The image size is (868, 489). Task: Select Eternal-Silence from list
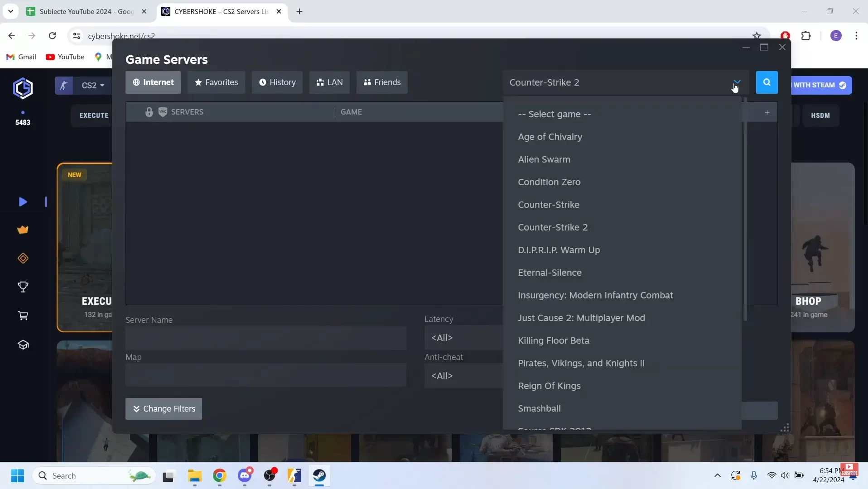pos(622,273)
